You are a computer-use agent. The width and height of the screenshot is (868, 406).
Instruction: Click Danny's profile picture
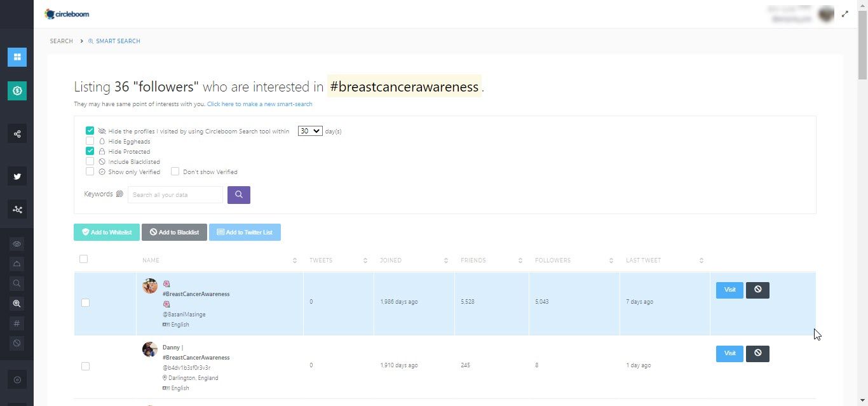150,349
